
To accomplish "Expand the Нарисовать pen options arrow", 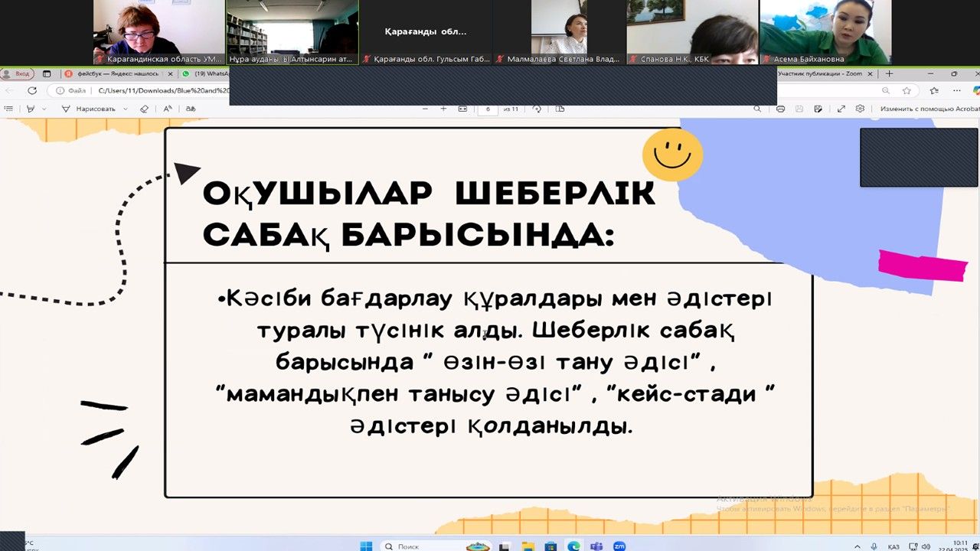I will tap(127, 109).
